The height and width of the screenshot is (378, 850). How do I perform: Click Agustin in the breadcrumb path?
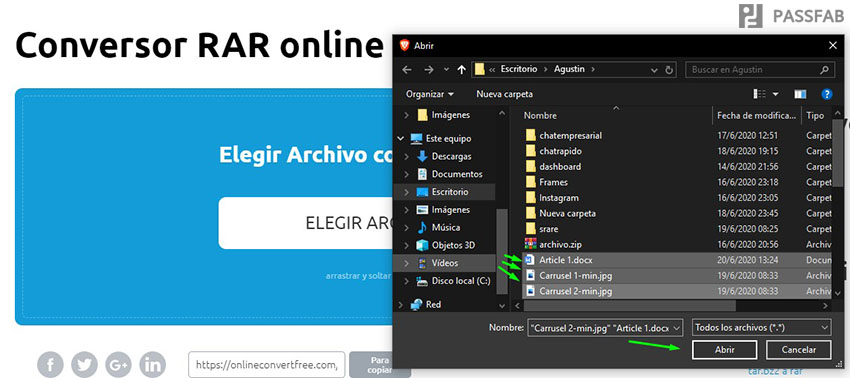pos(569,69)
